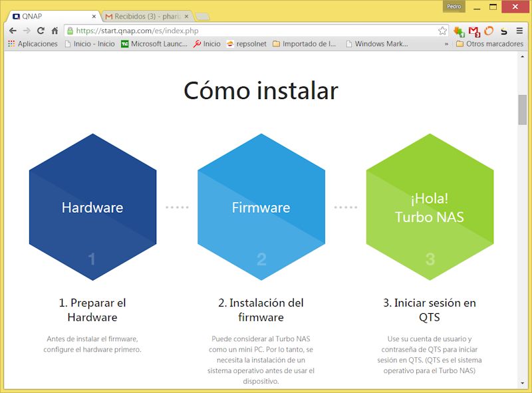Close the Recibidos Gmail tab
This screenshot has height=393, width=532.
pyautogui.click(x=186, y=16)
